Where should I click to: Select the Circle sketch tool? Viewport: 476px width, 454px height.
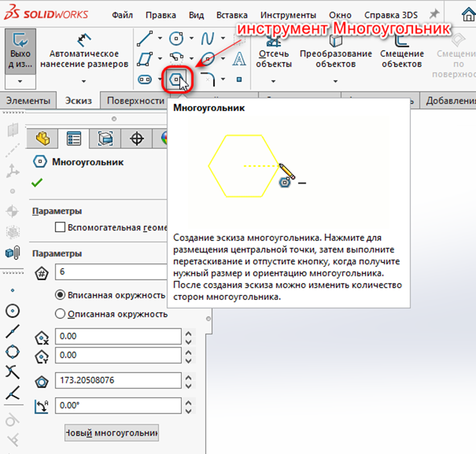pyautogui.click(x=176, y=38)
